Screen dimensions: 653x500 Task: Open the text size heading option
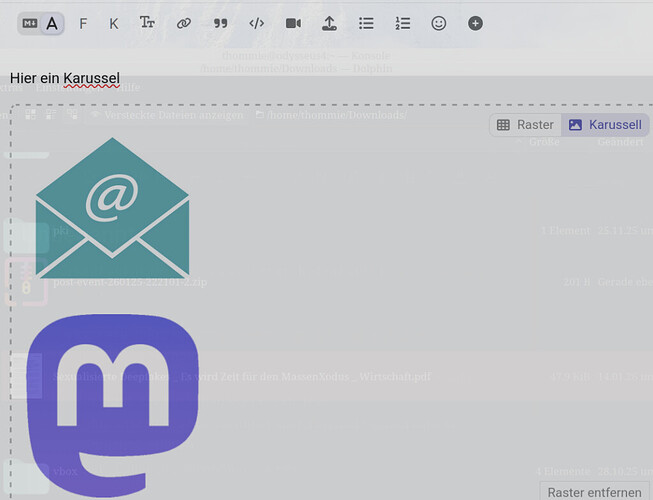tap(147, 23)
